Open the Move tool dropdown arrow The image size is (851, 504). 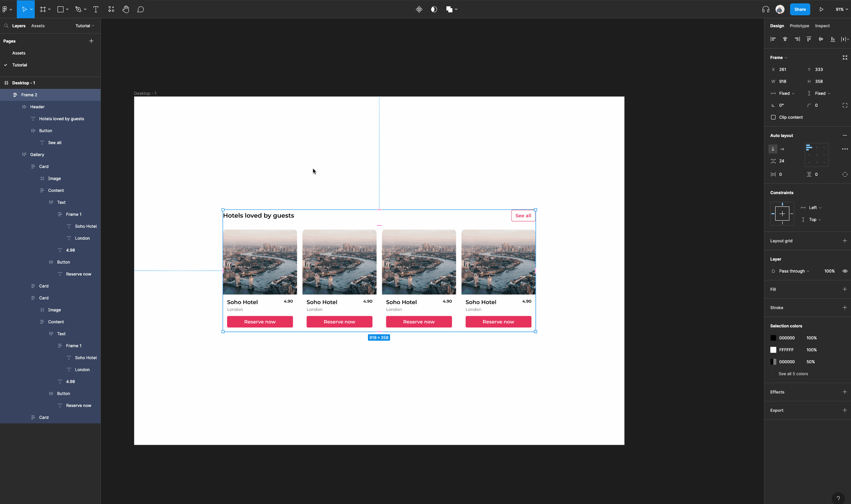[x=31, y=9]
